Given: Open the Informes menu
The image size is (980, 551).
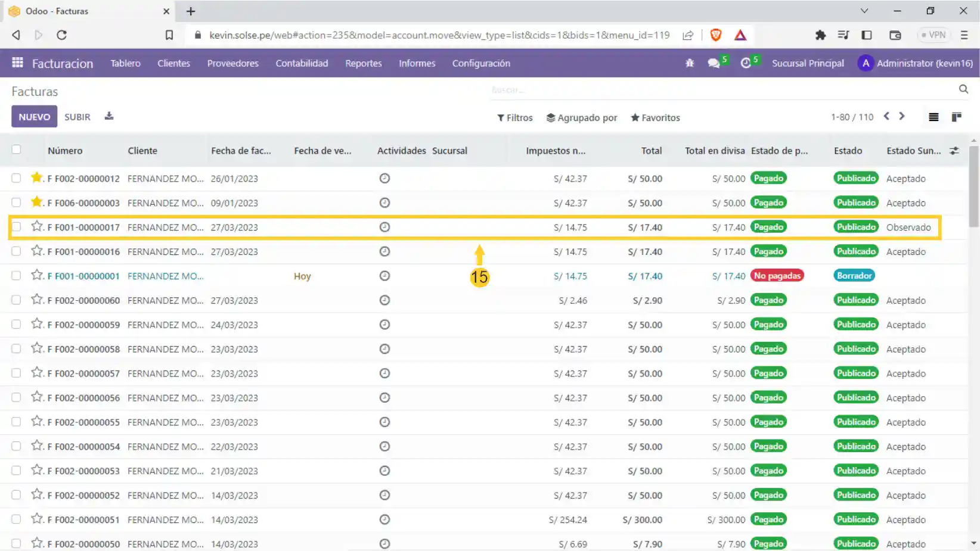Looking at the screenshot, I should (417, 63).
